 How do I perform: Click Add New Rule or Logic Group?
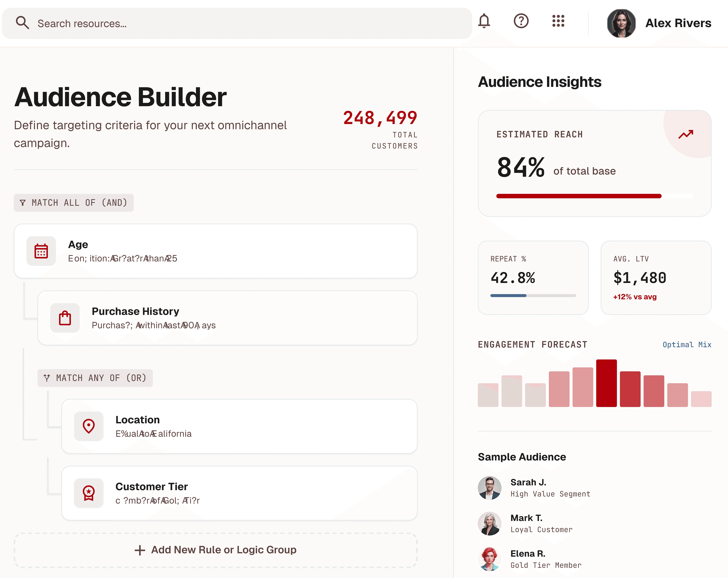[x=216, y=550]
